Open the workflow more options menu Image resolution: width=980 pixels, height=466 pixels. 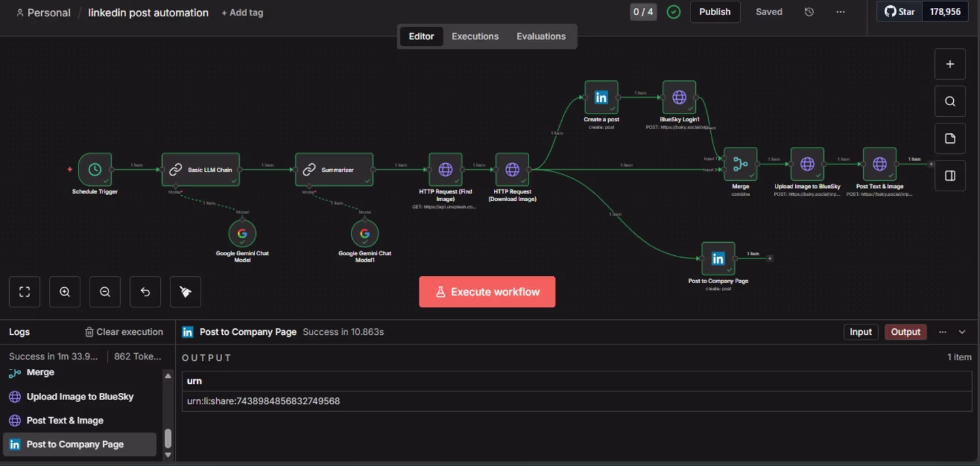click(x=840, y=12)
